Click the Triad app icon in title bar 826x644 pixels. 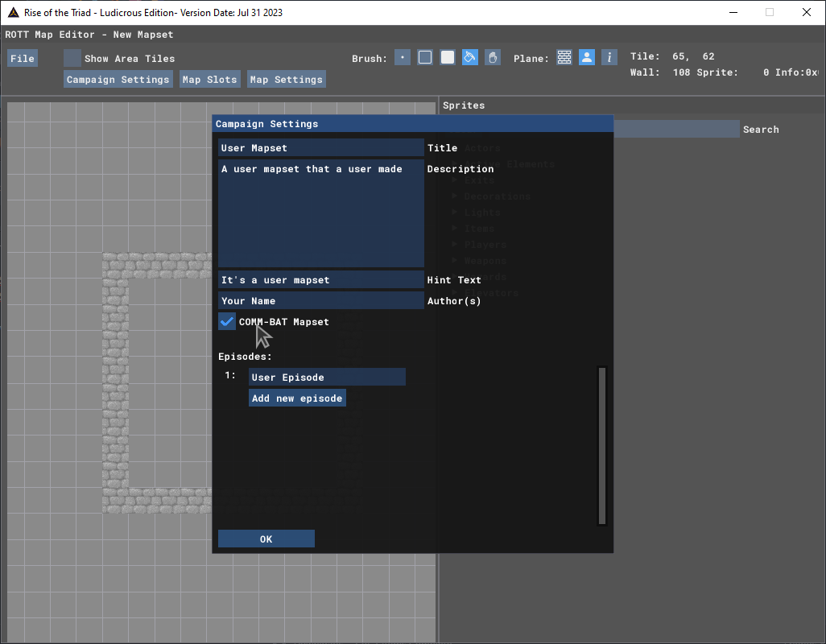14,13
